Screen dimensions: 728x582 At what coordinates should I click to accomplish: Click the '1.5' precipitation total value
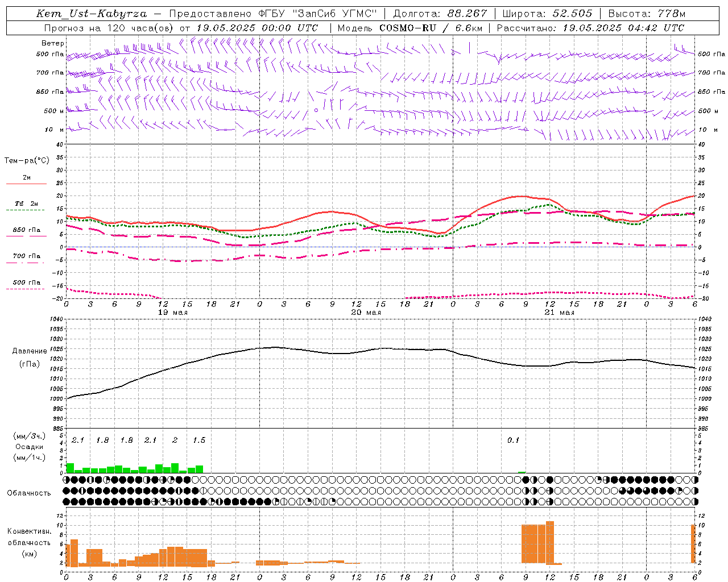(x=199, y=440)
